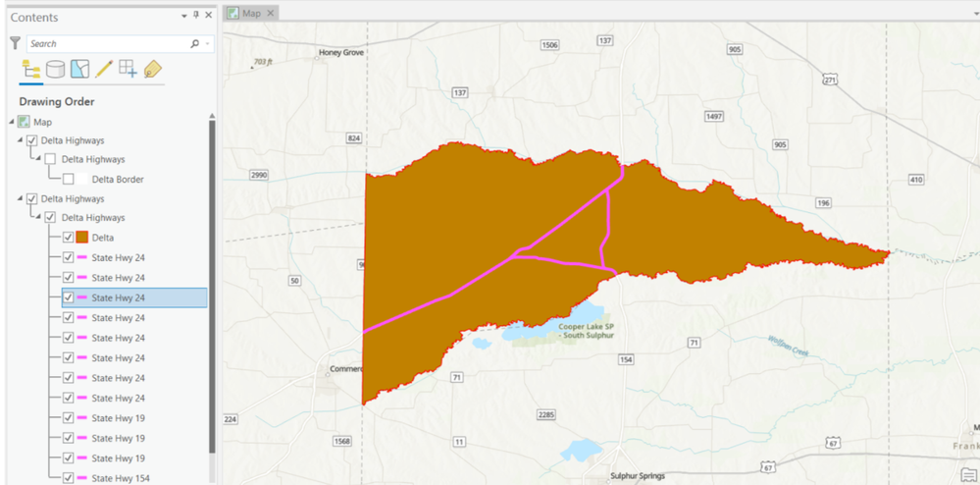Screen dimensions: 980x485
Task: Select the Map entry in Drawing Order
Action: (x=42, y=122)
